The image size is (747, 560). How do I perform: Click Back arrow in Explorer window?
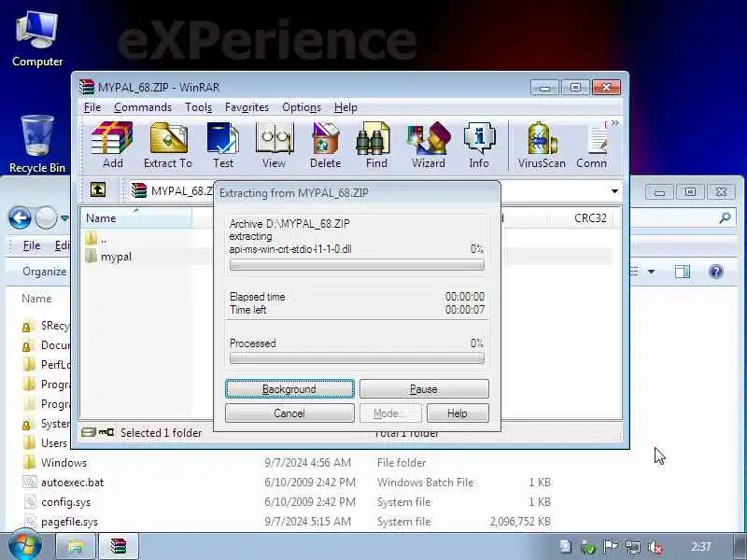pos(20,218)
